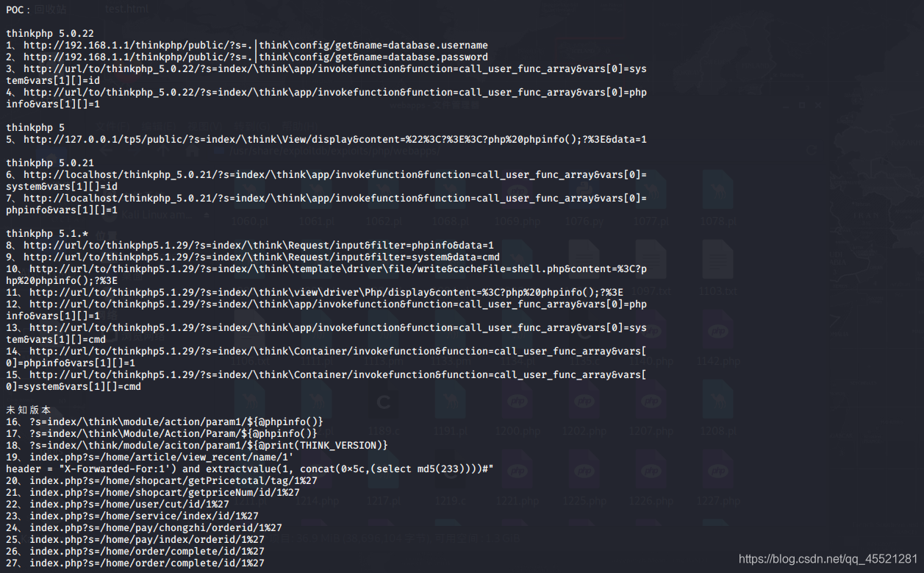Select line 5 with 127.0.0.1/tp5/public
Viewport: 924px width, 573px height.
(x=326, y=139)
